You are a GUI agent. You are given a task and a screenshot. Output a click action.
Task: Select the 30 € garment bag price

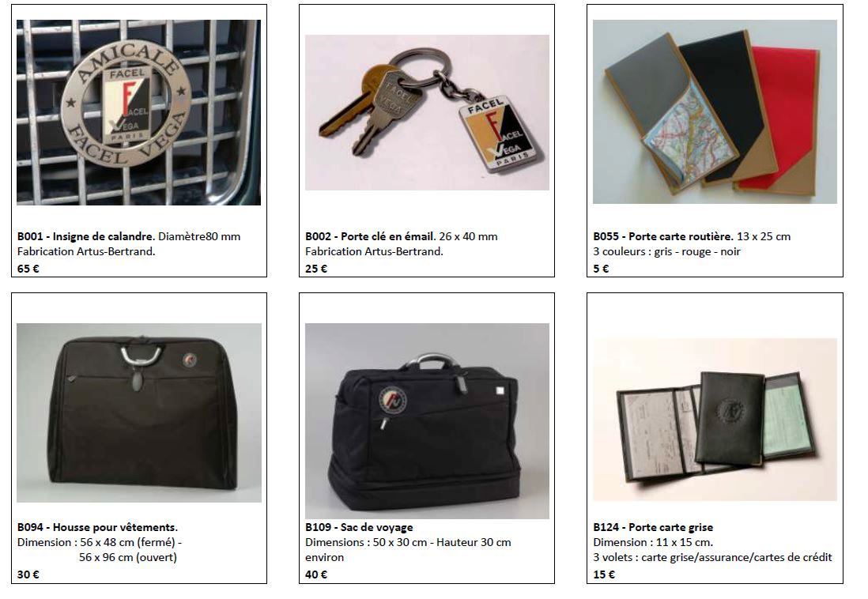click(28, 575)
